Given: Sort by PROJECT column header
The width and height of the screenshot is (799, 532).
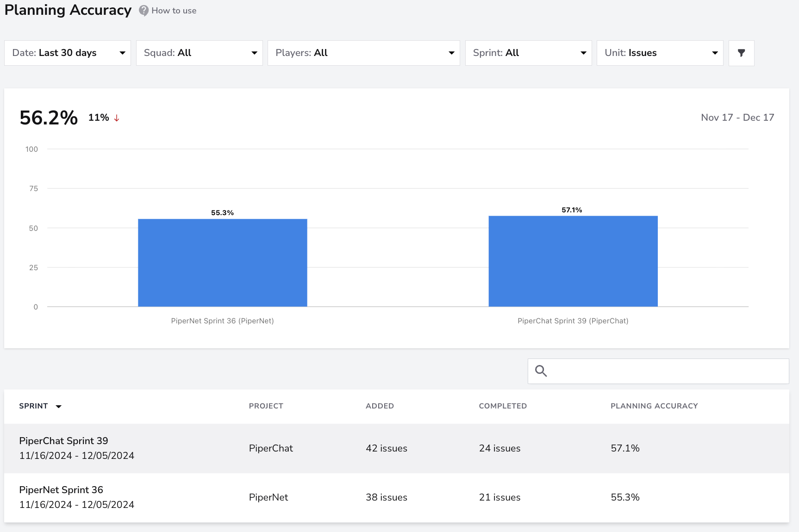Looking at the screenshot, I should (x=266, y=406).
